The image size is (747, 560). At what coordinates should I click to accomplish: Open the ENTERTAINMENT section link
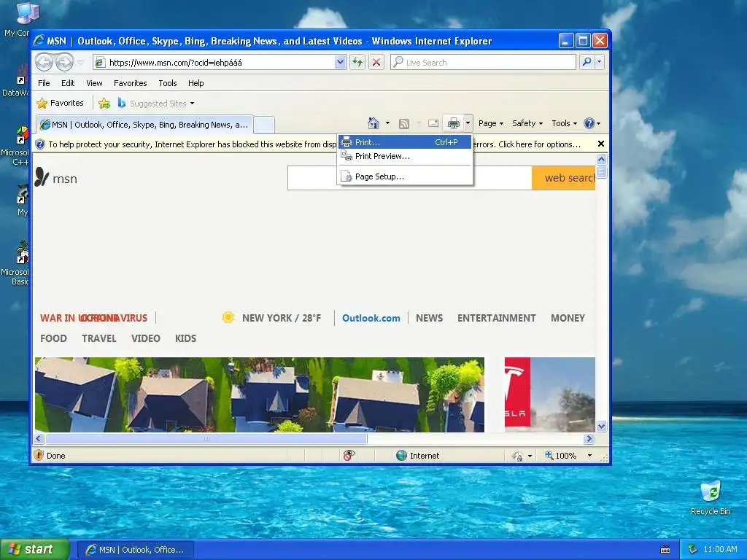pyautogui.click(x=496, y=318)
